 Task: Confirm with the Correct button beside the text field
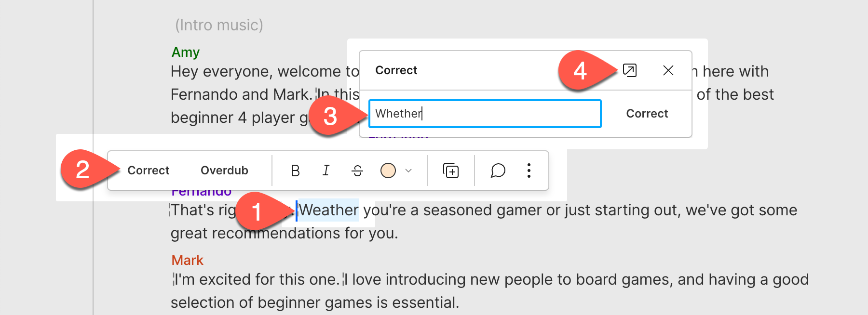[647, 114]
